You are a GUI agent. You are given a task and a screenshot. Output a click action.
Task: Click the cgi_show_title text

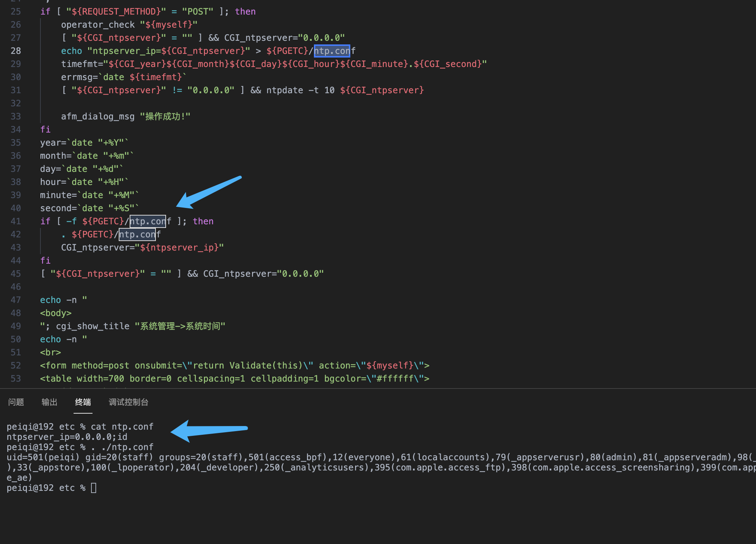(92, 326)
